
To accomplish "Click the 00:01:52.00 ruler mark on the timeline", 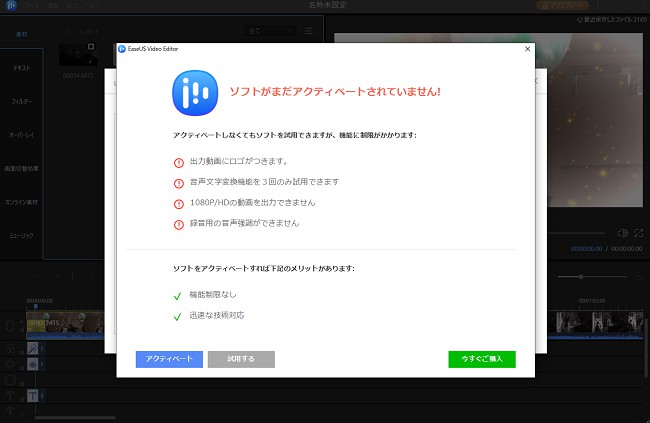I will (x=592, y=301).
